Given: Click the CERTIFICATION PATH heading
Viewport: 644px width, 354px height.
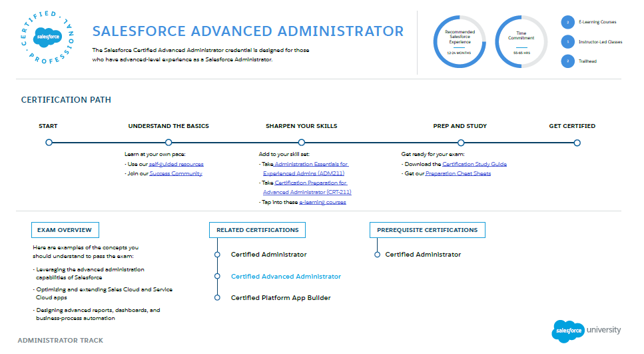Looking at the screenshot, I should pyautogui.click(x=66, y=100).
